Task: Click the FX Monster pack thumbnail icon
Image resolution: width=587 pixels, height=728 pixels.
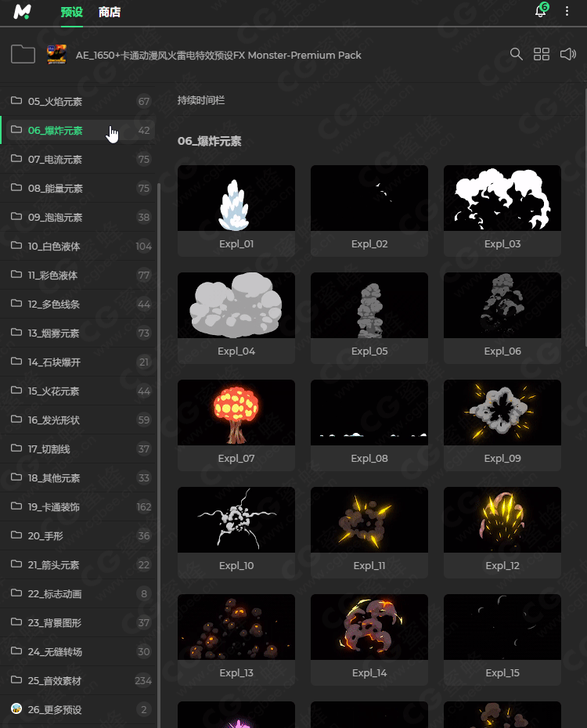Action: pos(56,54)
